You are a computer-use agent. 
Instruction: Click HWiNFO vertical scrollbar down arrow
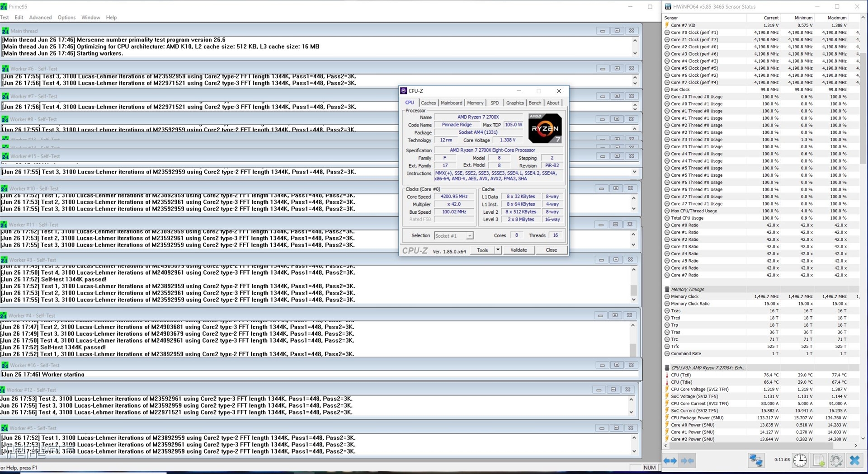[863, 438]
